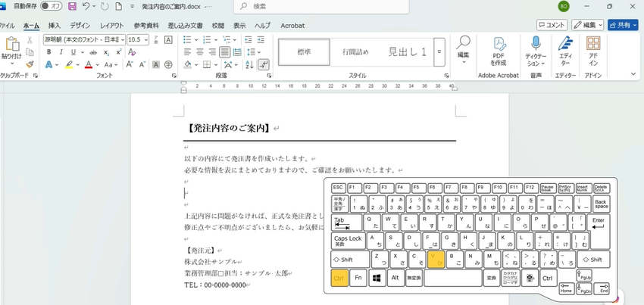Viewport: 644px width, 305px height.
Task: Click the Clear All Formatting icon
Action: click(x=131, y=52)
